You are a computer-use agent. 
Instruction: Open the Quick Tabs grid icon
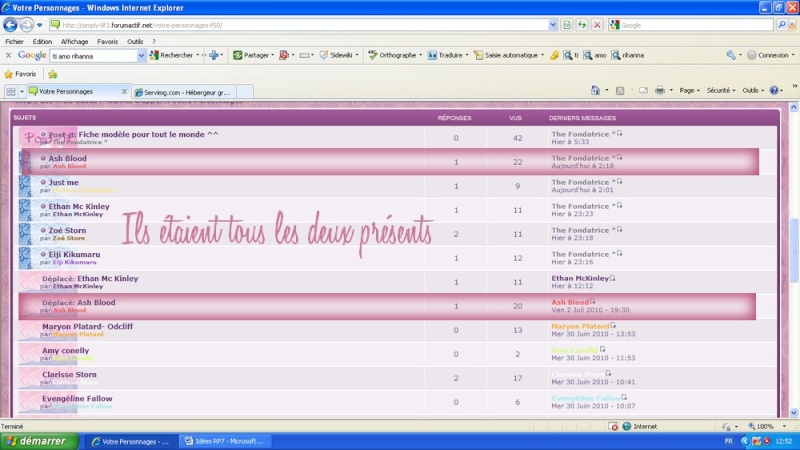coord(11,91)
